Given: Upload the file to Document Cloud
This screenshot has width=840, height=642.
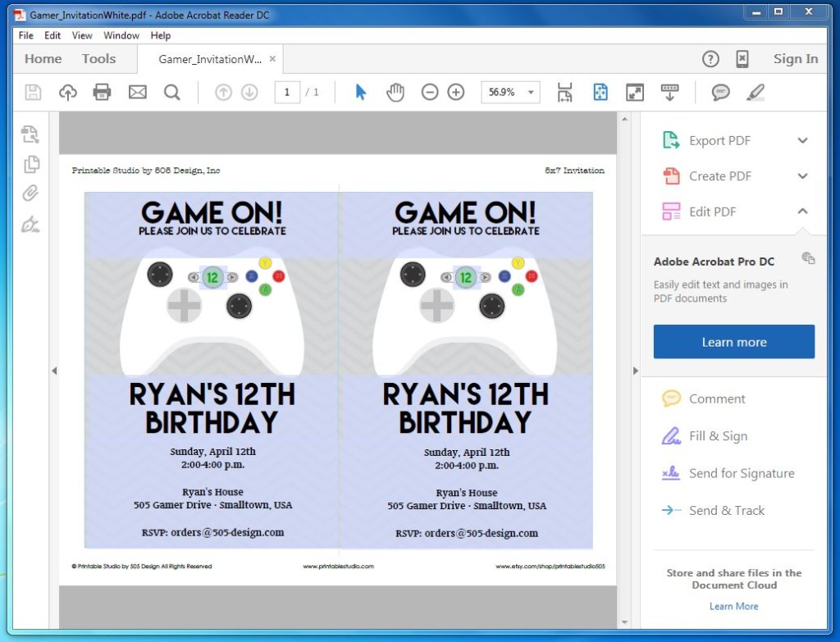Looking at the screenshot, I should 67,92.
